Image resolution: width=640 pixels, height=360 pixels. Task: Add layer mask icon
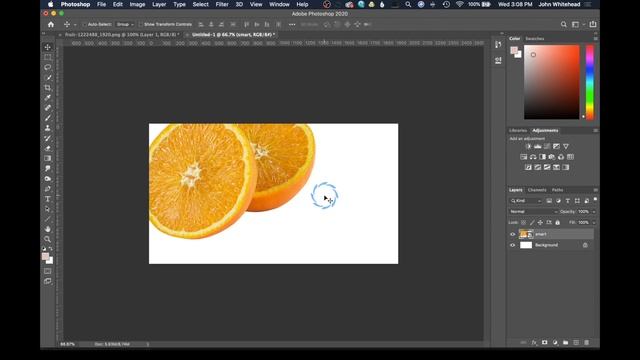click(x=544, y=342)
